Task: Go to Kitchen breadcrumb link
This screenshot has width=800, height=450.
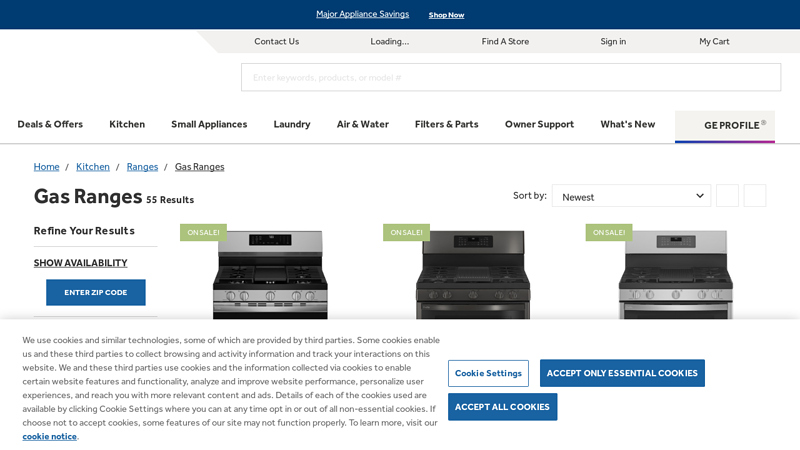Action: [93, 167]
